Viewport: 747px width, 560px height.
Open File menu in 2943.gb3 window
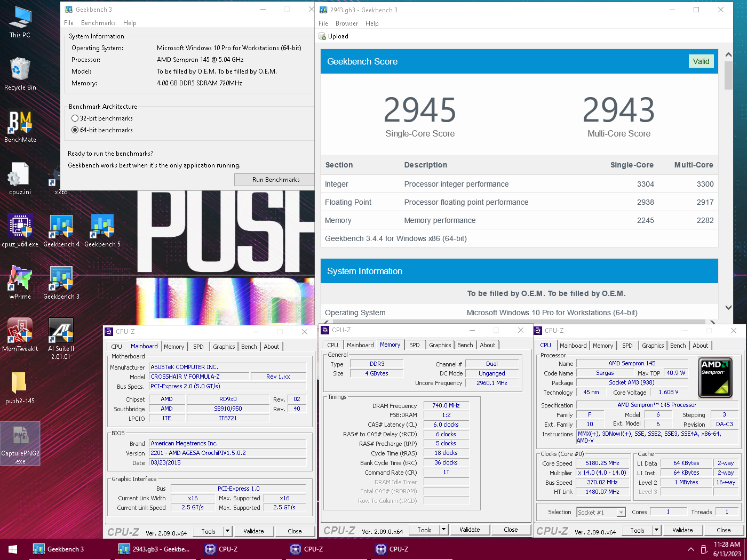(x=323, y=23)
